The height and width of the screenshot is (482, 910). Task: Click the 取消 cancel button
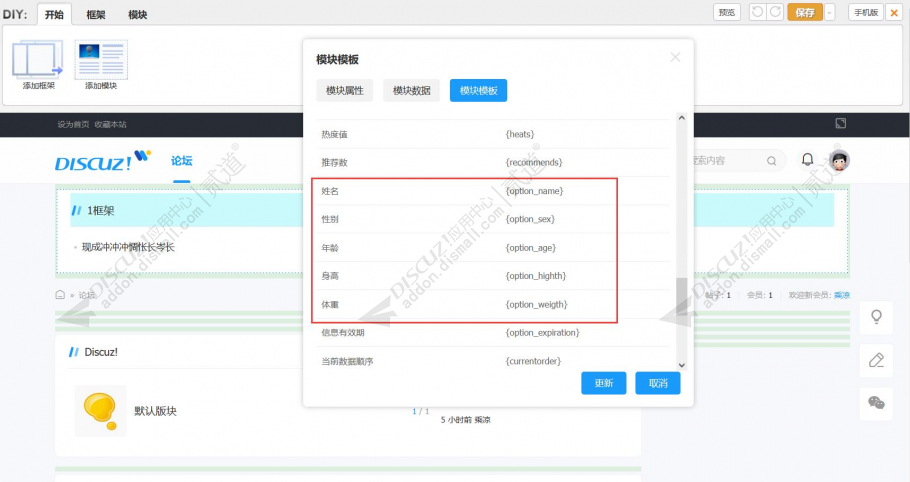[x=658, y=383]
